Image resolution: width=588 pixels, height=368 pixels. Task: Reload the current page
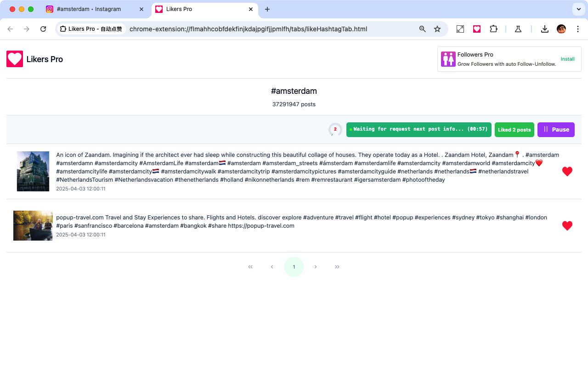(43, 29)
